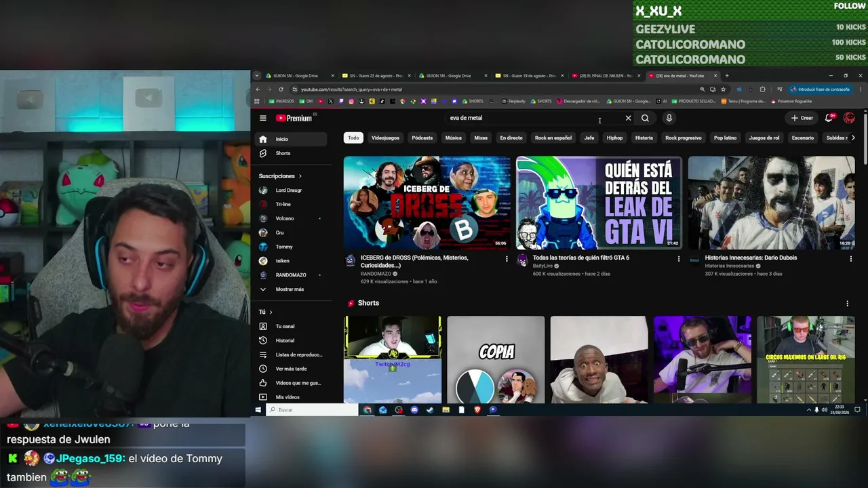This screenshot has height=488, width=868.
Task: Go to the YouTube Premium logo home
Action: (294, 118)
